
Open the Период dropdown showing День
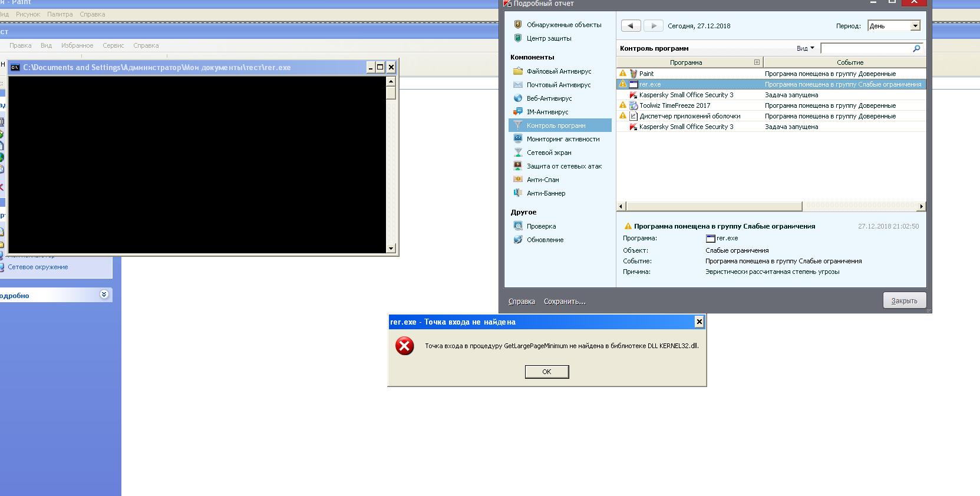(893, 26)
